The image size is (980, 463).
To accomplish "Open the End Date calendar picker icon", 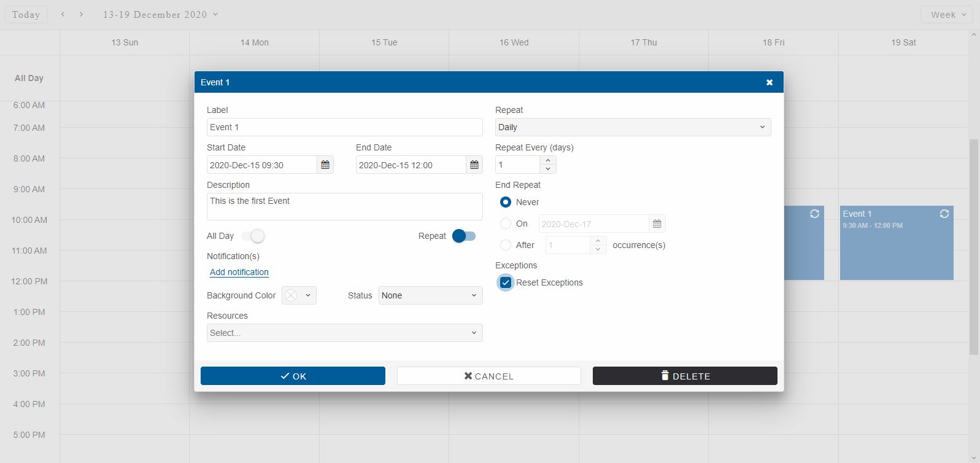I will click(474, 165).
